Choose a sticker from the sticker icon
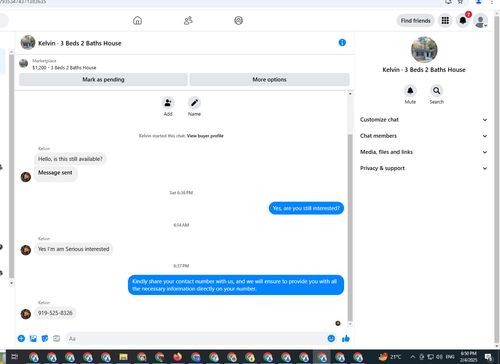This screenshot has height=364, width=500. (45, 339)
